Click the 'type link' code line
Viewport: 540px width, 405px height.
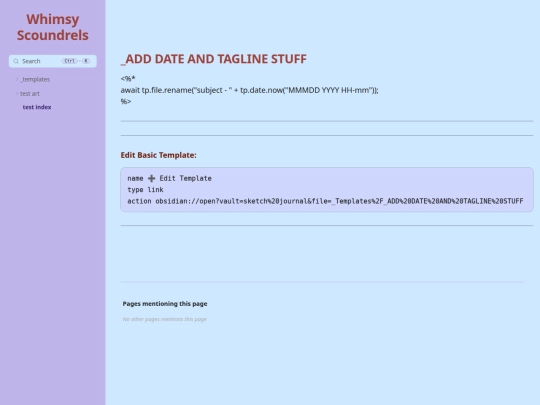click(145, 190)
